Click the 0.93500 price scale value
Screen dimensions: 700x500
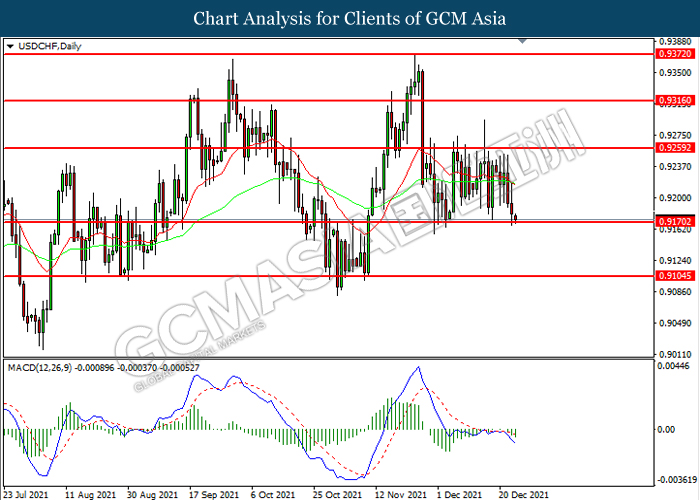pyautogui.click(x=675, y=72)
